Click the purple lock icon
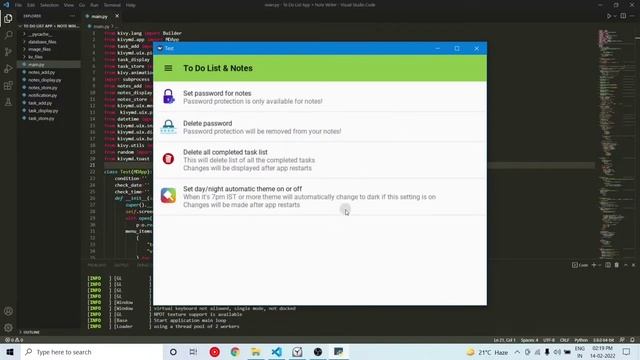 [x=168, y=97]
